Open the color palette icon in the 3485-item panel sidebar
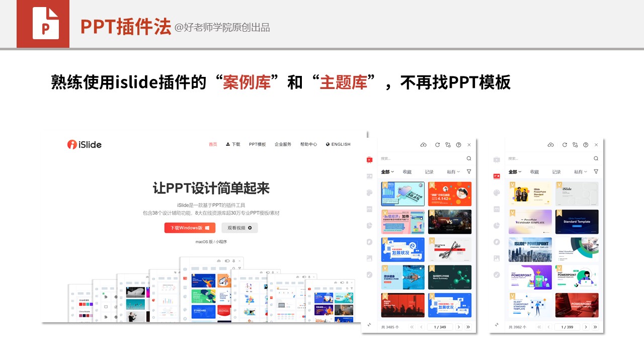 coord(369,193)
